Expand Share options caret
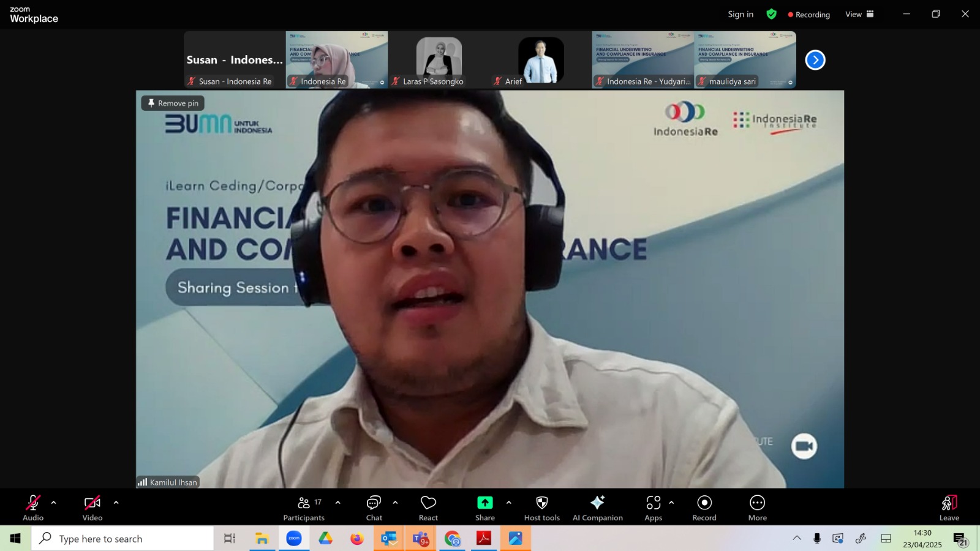The height and width of the screenshot is (551, 980). point(508,503)
